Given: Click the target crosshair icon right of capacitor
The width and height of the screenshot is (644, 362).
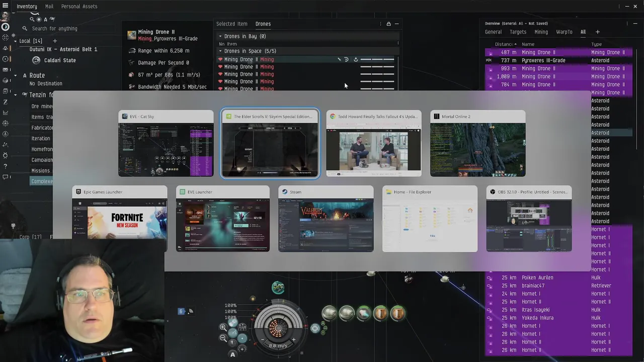Looking at the screenshot, I should pyautogui.click(x=315, y=328).
